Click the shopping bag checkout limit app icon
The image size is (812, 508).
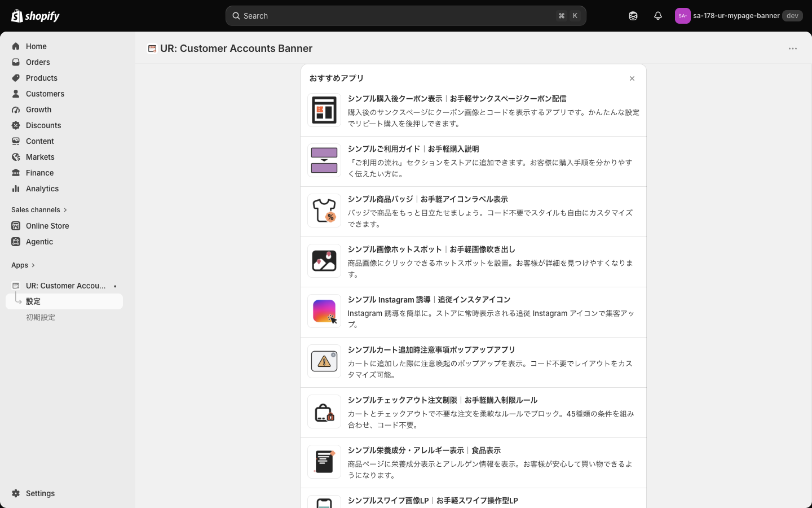click(324, 411)
